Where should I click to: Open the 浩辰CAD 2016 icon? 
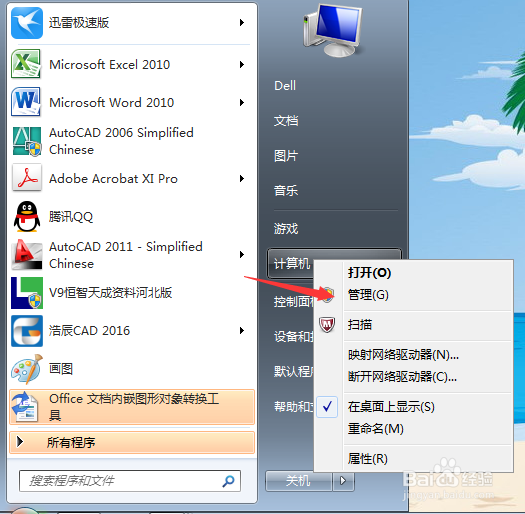pos(27,331)
